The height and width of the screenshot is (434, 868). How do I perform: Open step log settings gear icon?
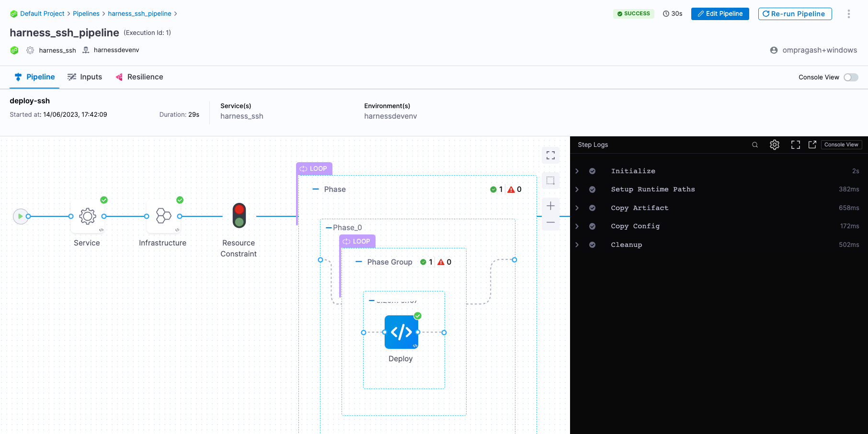coord(775,145)
